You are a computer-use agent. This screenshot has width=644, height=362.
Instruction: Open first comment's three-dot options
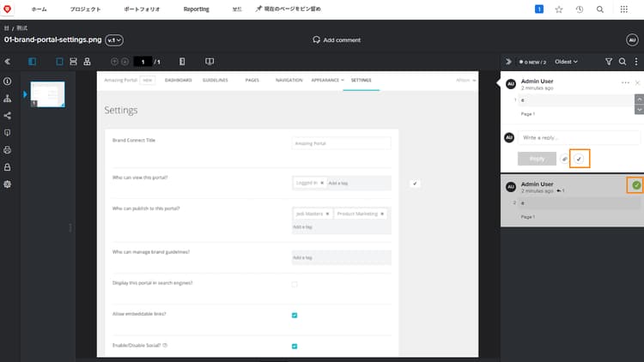(625, 82)
